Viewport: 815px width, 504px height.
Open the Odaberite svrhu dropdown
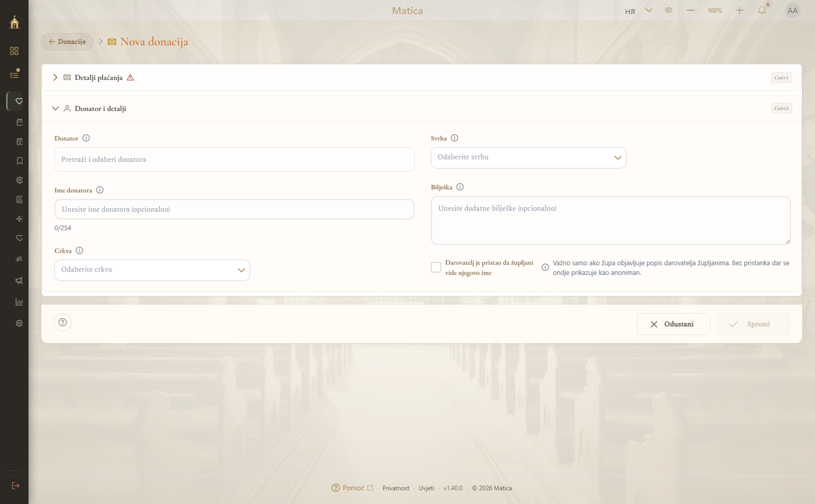tap(529, 158)
